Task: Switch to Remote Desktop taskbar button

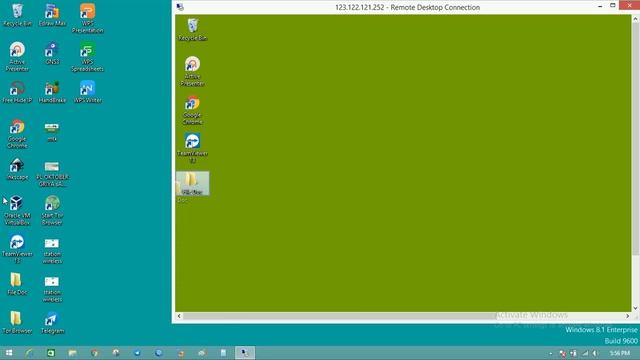Action: (x=245, y=353)
